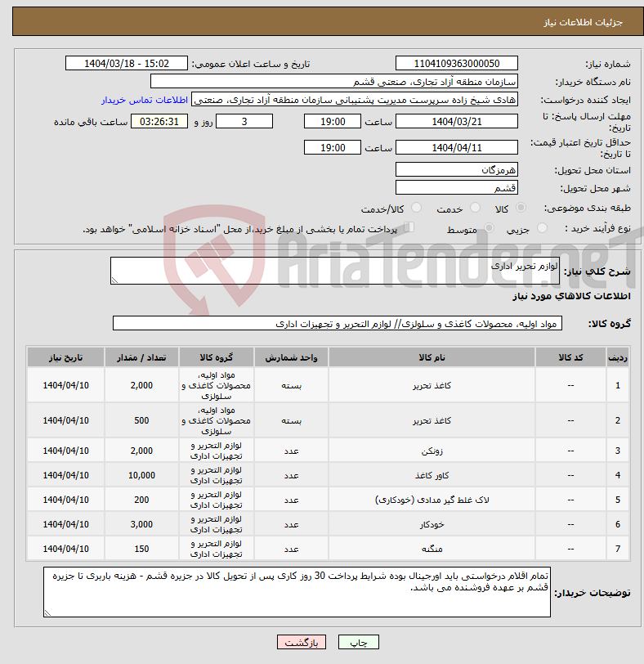Click the need date of row 7
The height and width of the screenshot is (664, 644).
pos(65,549)
